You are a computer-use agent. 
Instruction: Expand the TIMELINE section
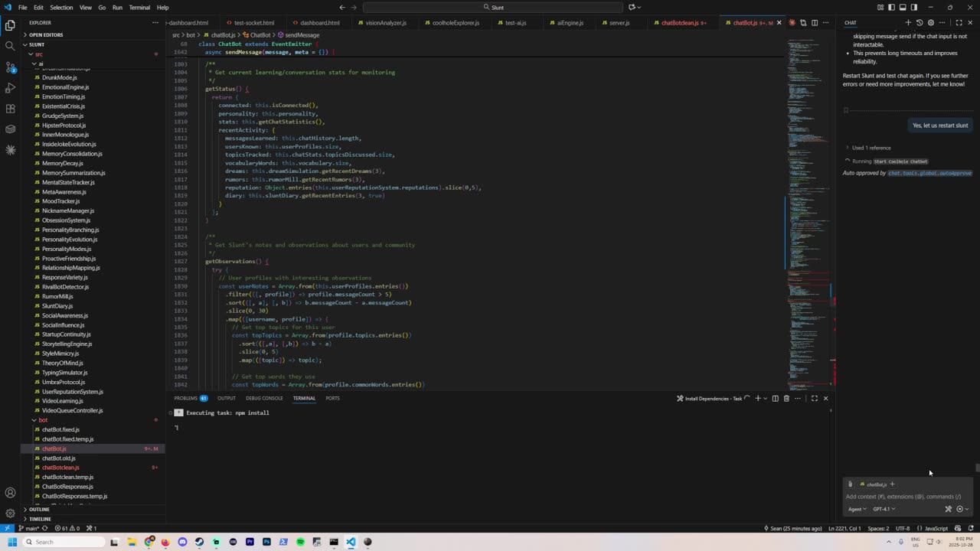tap(92, 519)
